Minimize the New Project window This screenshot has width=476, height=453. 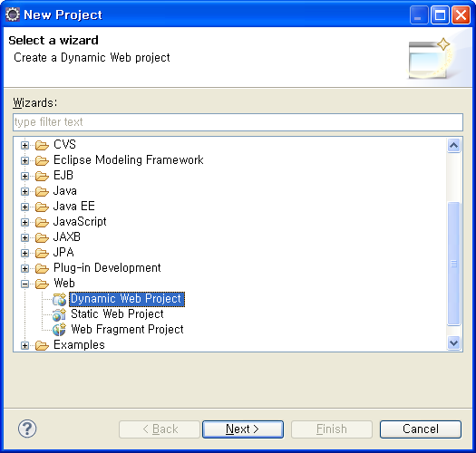tap(418, 14)
